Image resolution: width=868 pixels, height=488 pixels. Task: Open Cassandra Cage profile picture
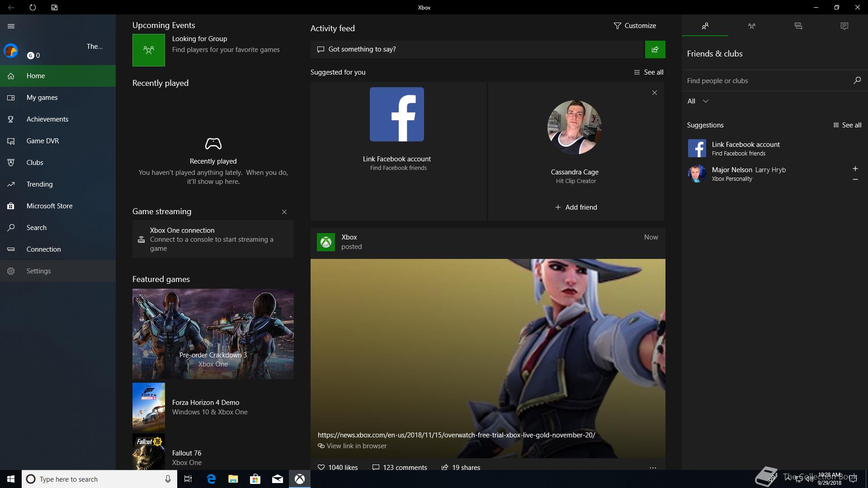pos(575,127)
